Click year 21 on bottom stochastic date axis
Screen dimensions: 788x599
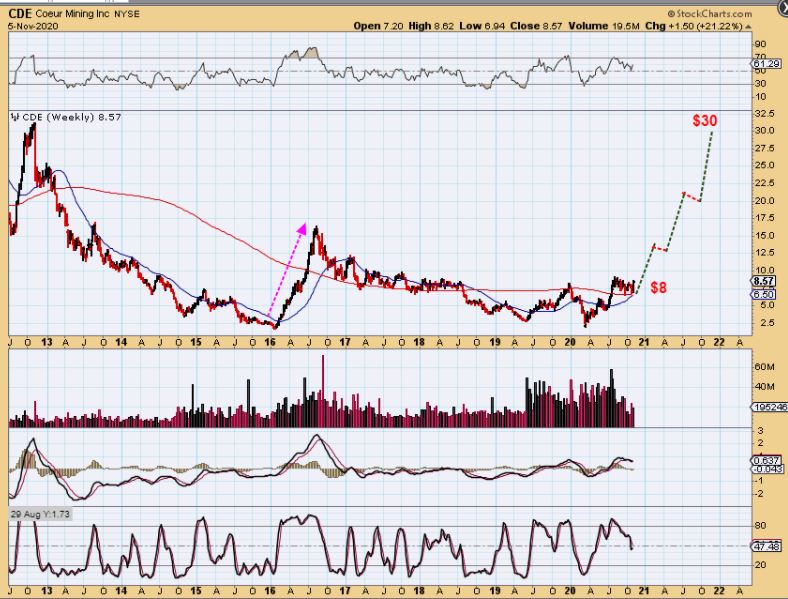pos(644,590)
